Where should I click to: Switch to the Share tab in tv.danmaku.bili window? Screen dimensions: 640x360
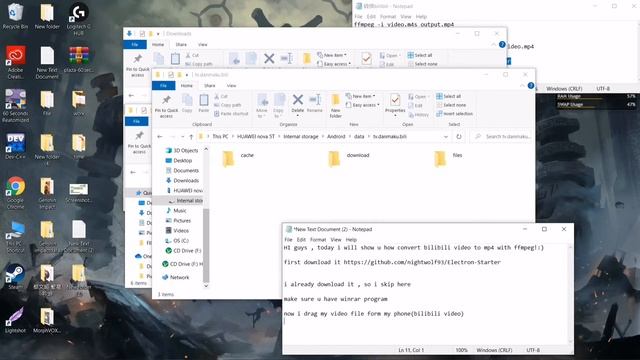pos(210,86)
